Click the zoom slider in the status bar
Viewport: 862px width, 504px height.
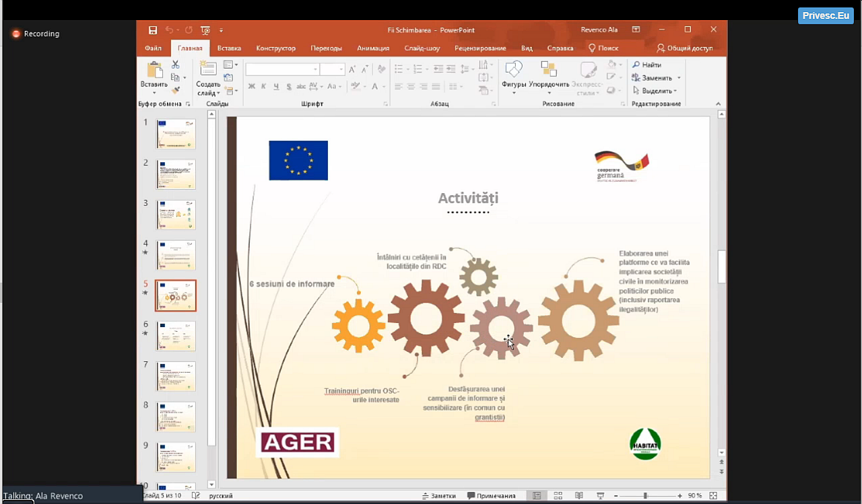click(645, 496)
